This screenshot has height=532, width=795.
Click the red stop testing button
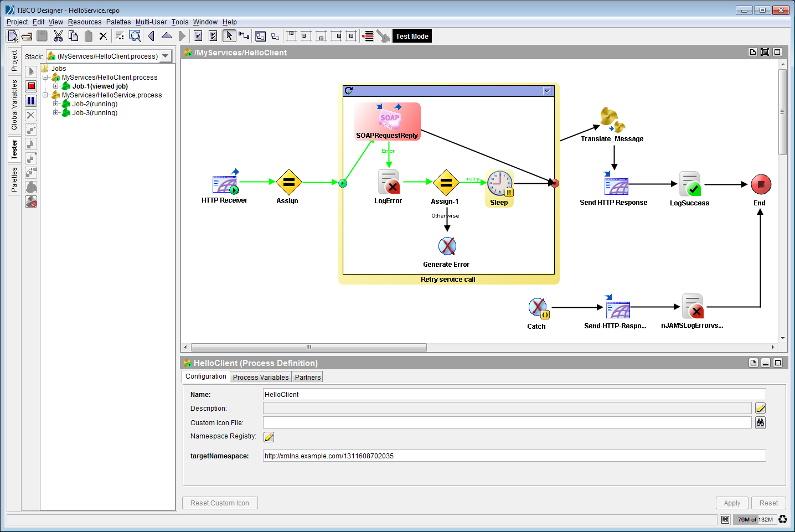31,86
